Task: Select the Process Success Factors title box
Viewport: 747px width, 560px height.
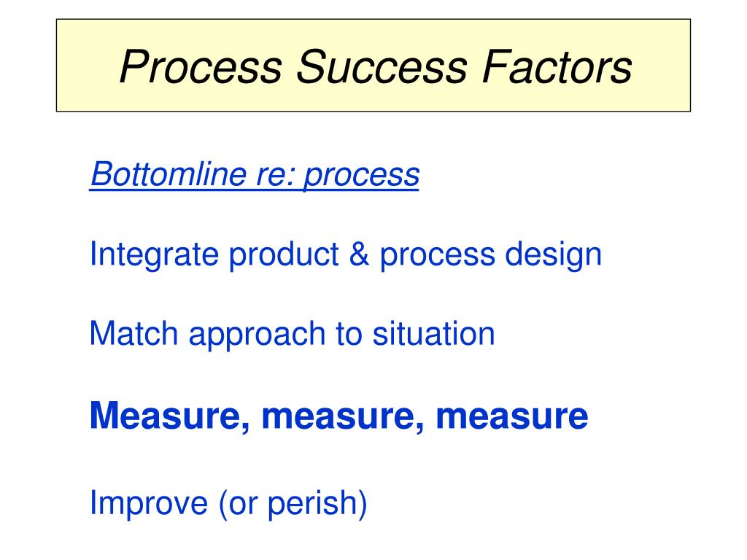Action: tap(373, 65)
